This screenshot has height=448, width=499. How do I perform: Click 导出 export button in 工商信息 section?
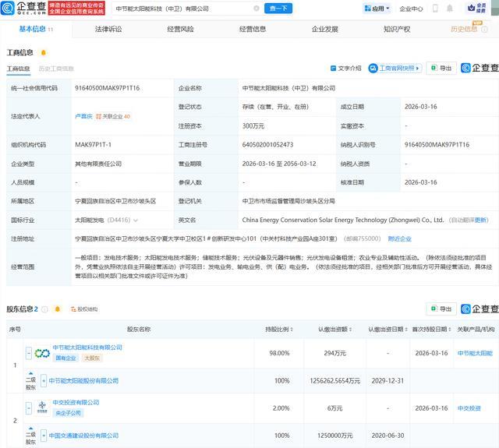tap(441, 69)
